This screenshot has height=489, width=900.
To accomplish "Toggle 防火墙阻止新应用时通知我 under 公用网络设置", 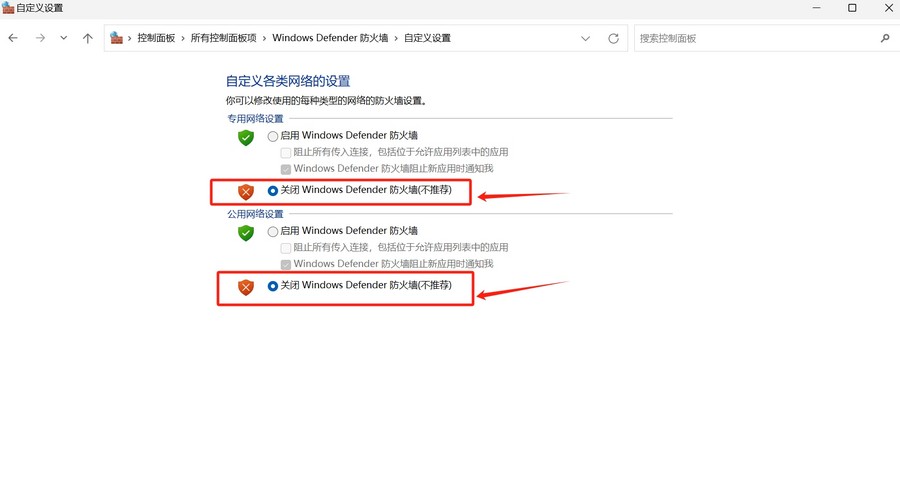I will click(x=285, y=265).
